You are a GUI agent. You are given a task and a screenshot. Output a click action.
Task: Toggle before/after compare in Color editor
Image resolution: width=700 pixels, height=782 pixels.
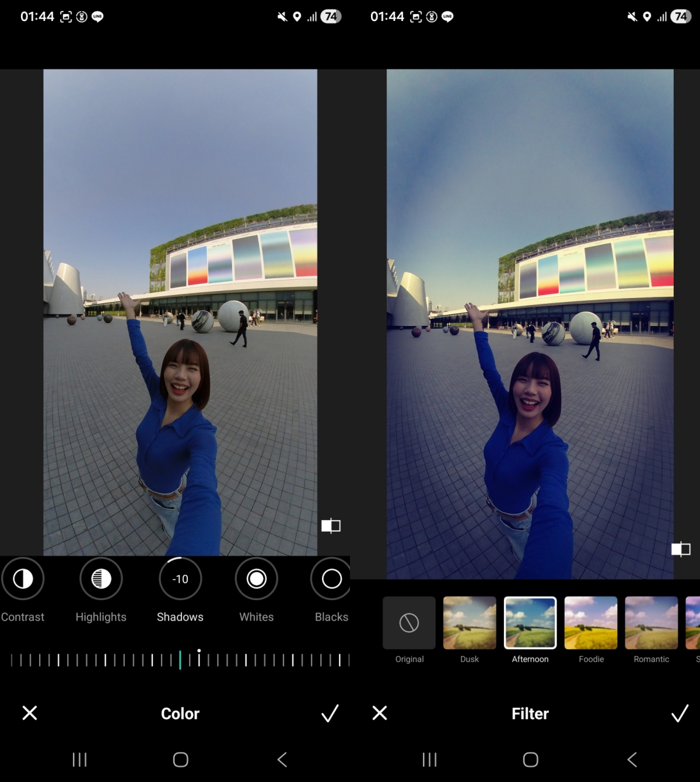click(331, 526)
